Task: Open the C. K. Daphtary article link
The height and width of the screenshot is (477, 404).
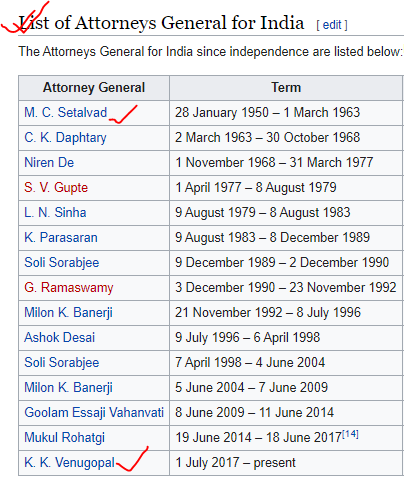Action: tap(65, 137)
